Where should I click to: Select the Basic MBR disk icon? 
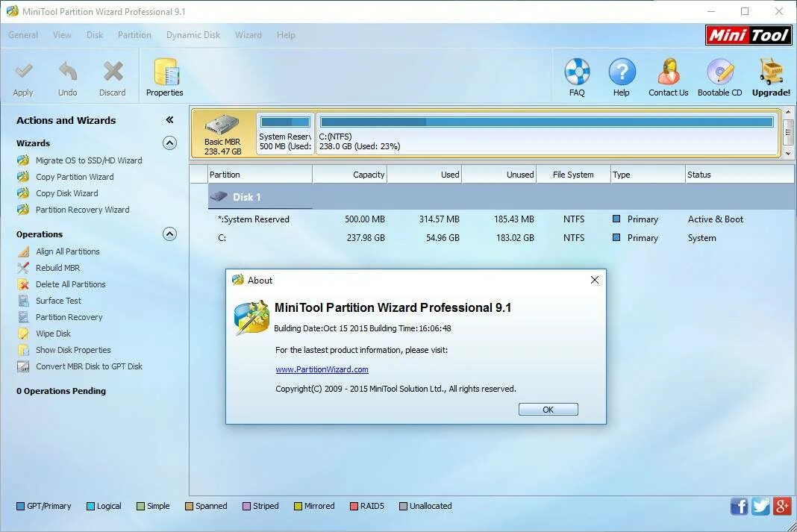tap(222, 125)
